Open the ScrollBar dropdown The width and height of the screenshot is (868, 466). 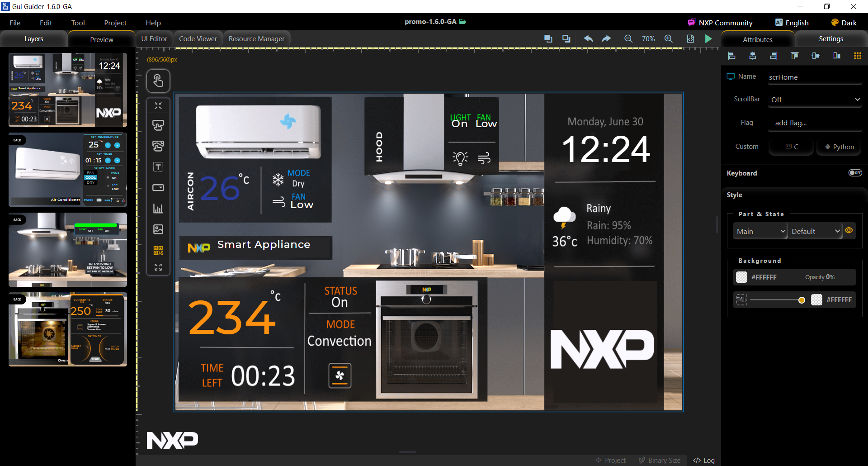pyautogui.click(x=815, y=99)
